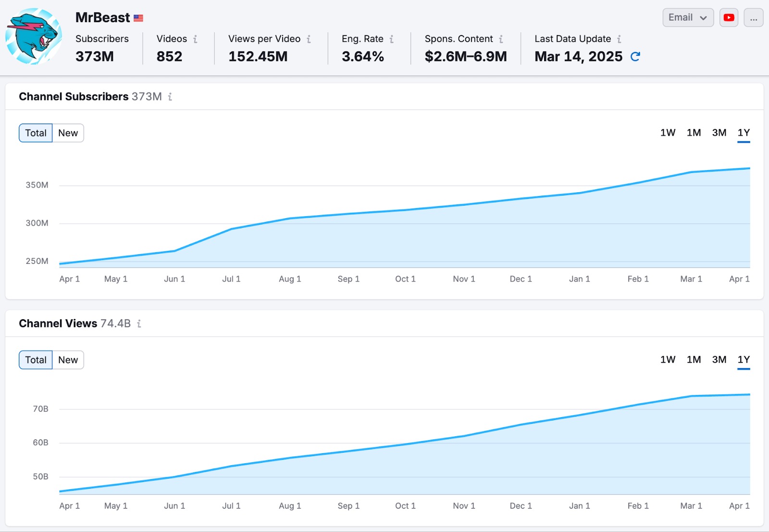Click the 3.64% engagement rate value

pos(363,57)
